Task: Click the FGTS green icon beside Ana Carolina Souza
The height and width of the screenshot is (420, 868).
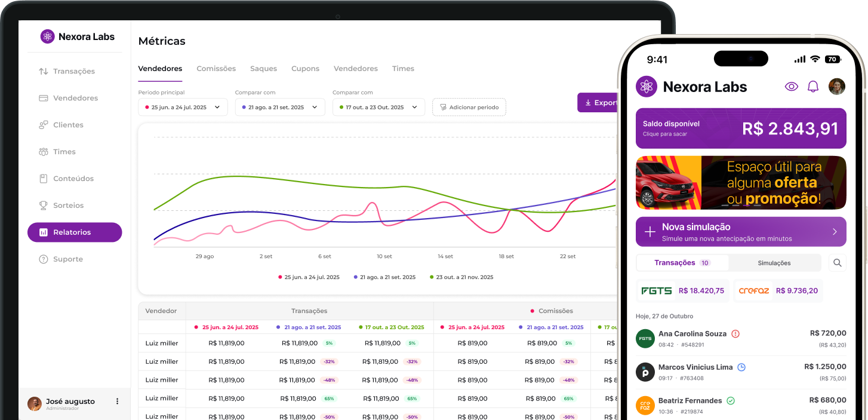Action: point(645,339)
